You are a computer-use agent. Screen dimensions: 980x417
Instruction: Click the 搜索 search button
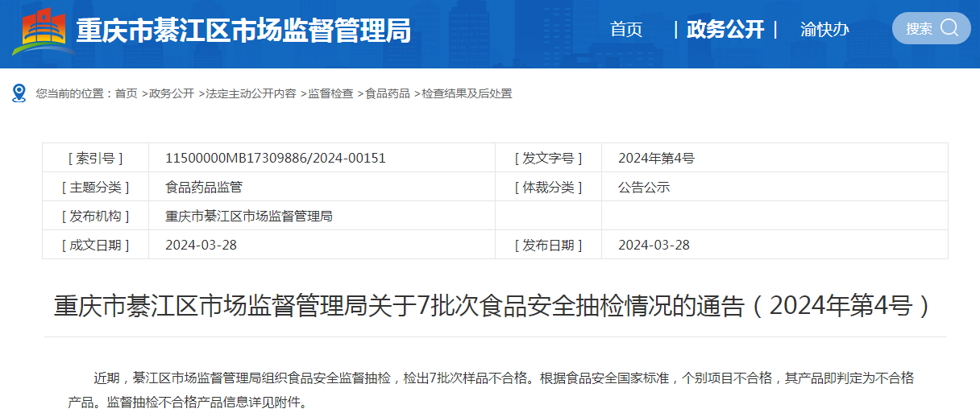[x=931, y=28]
